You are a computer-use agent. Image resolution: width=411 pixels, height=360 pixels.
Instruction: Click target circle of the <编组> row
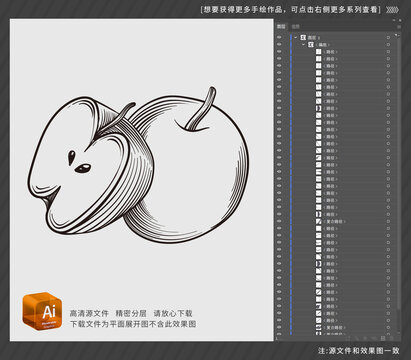pyautogui.click(x=388, y=44)
